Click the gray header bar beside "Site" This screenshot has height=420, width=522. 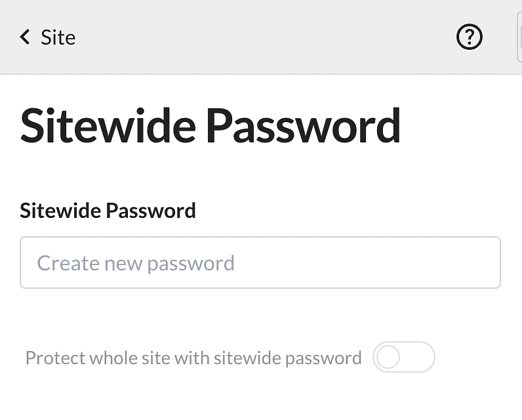(262, 37)
